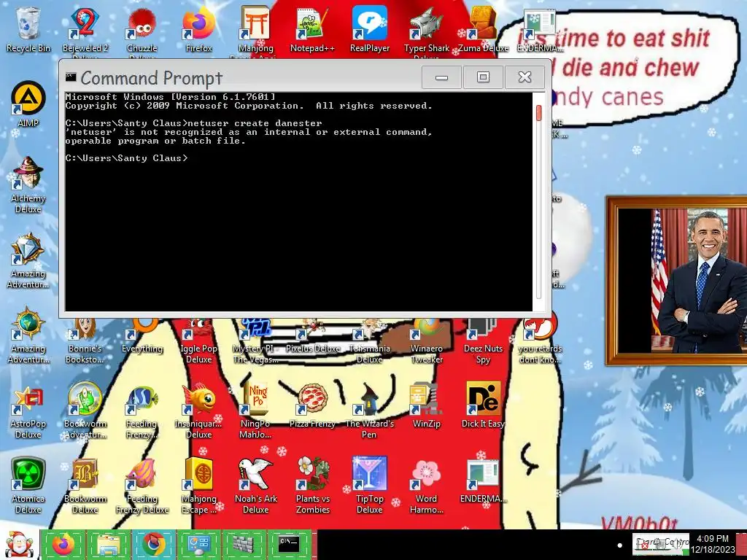Click the Show Desktop strip at taskbar end
The width and height of the screenshot is (747, 560).
742,545
